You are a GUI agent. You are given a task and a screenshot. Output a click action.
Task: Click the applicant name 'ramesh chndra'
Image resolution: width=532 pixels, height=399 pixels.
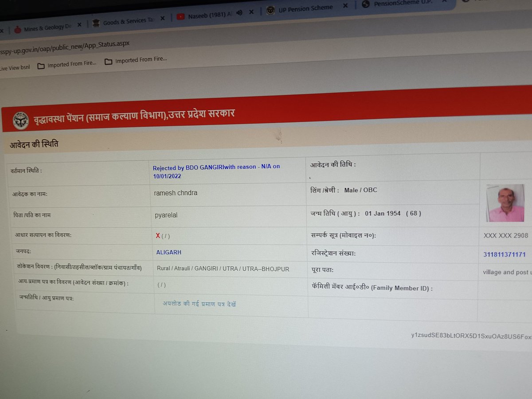(176, 193)
